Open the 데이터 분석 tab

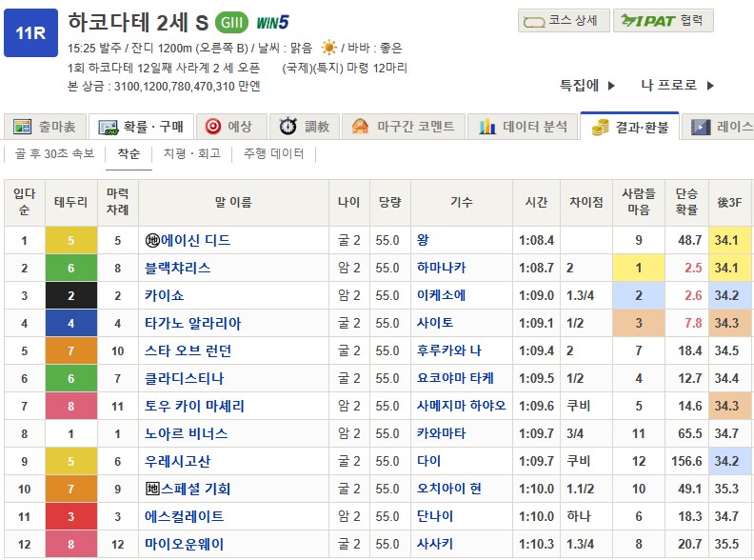[x=523, y=127]
